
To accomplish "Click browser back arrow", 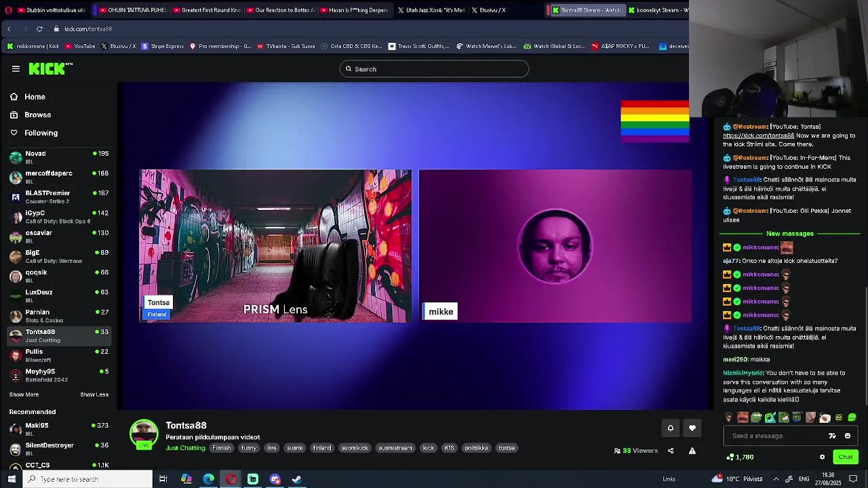I will 9,29.
